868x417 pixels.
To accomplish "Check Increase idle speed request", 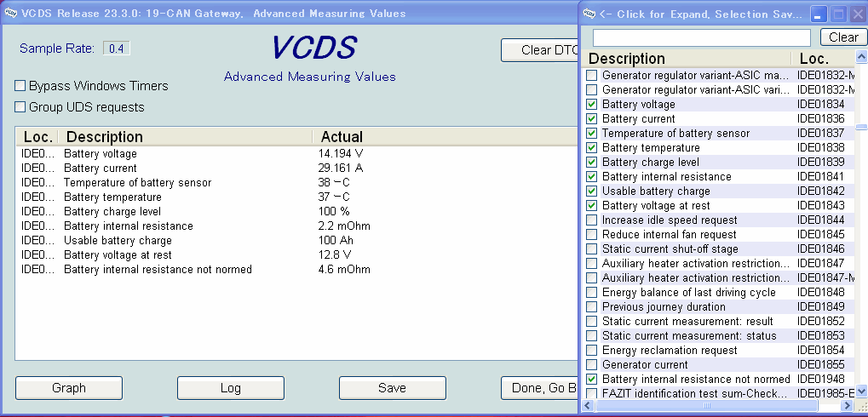I will (592, 220).
